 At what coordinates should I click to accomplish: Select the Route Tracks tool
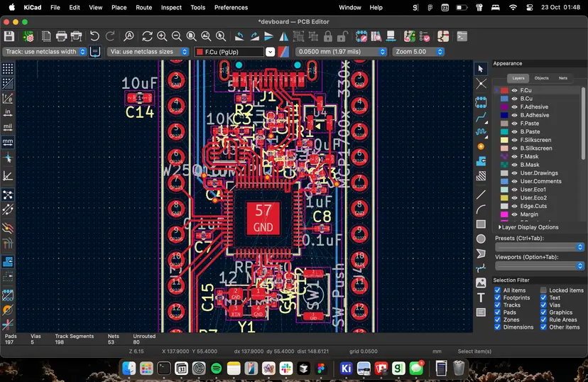(481, 116)
